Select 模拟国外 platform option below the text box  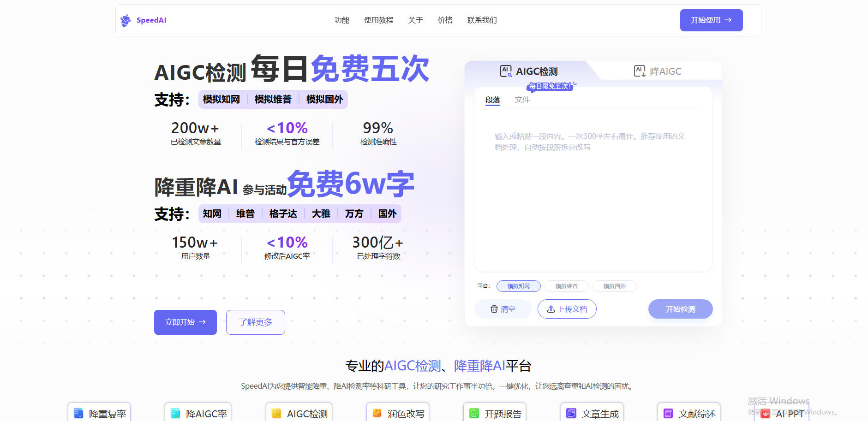click(615, 286)
